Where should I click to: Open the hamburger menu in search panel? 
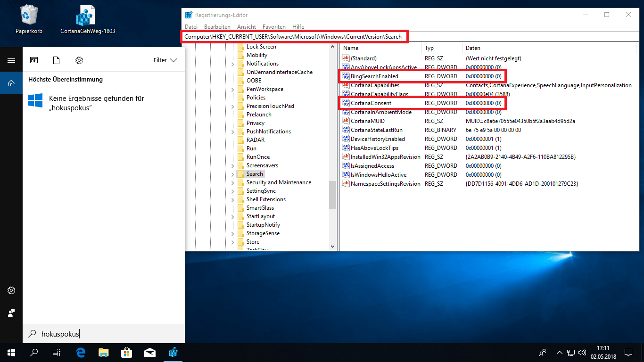11,60
